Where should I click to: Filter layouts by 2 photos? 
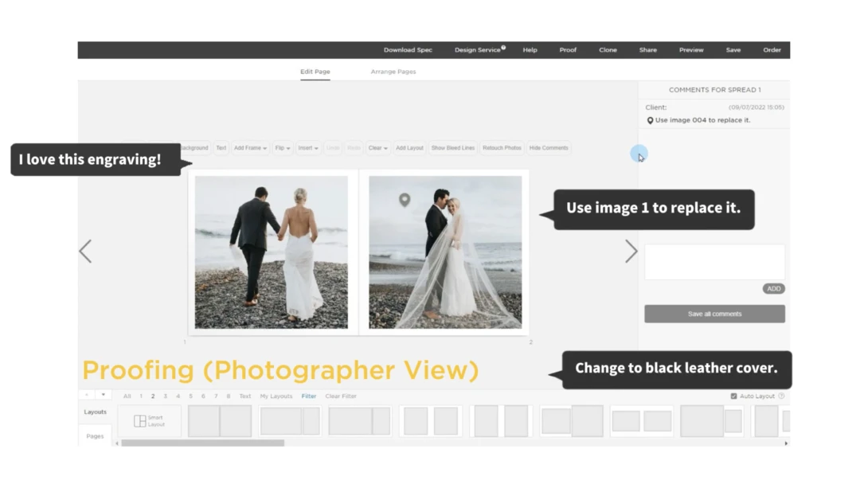point(153,396)
